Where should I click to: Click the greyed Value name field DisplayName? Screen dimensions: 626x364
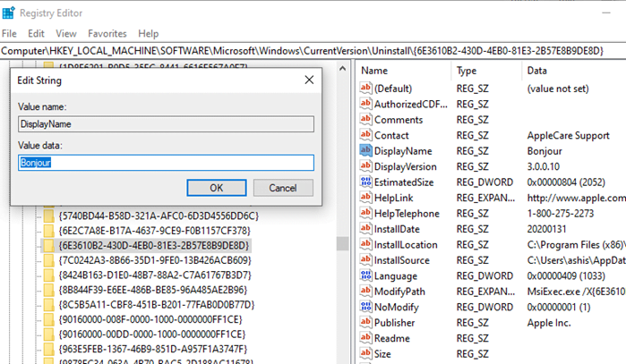[x=166, y=124]
